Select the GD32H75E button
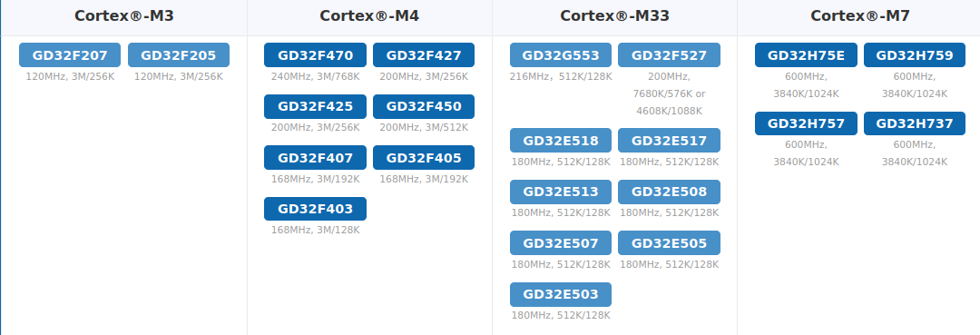The width and height of the screenshot is (980, 335). [806, 55]
